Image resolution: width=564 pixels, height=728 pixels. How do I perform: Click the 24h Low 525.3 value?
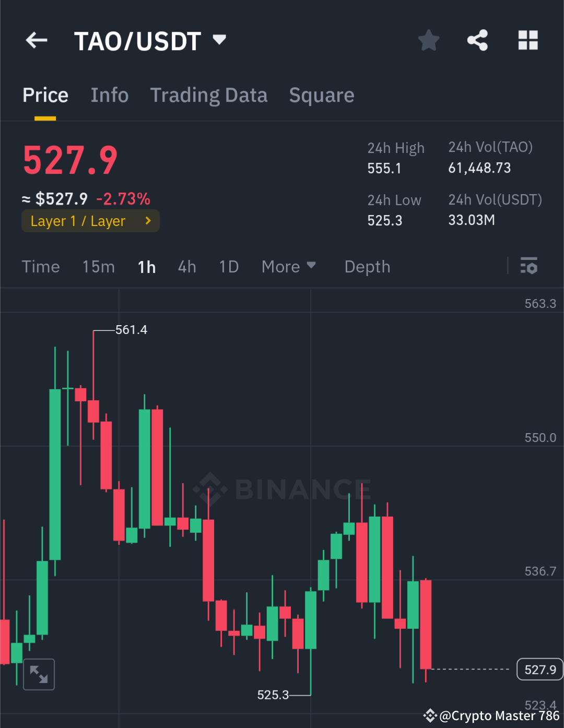click(x=385, y=220)
